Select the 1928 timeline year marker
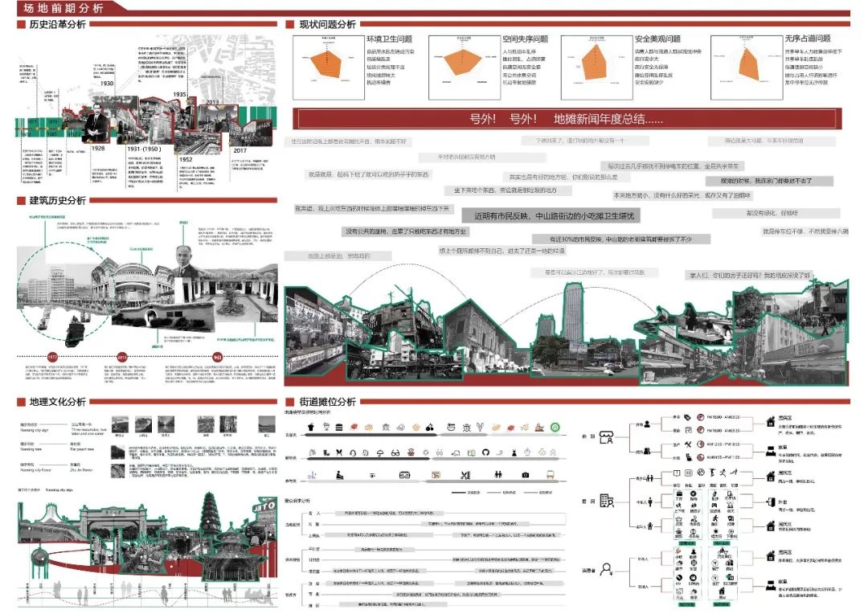The image size is (868, 614). point(97,148)
